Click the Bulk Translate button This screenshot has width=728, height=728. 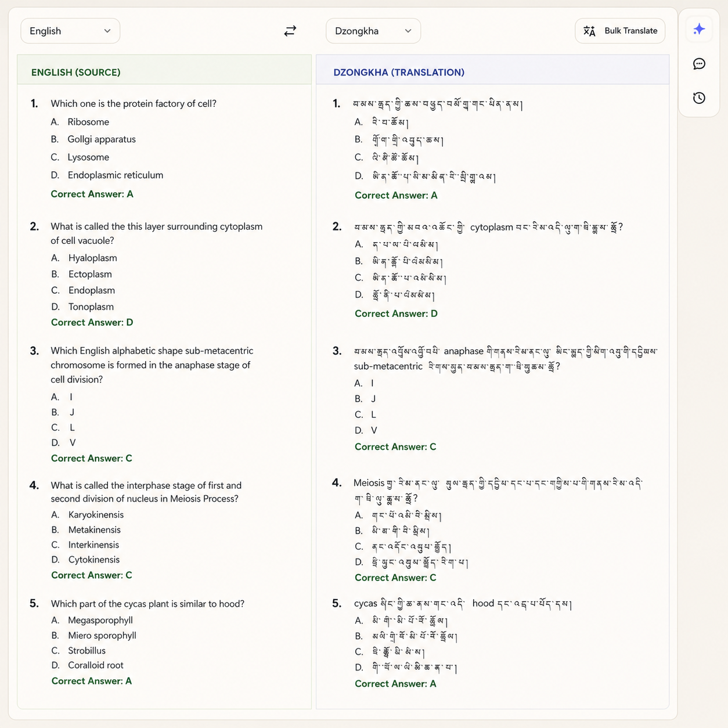click(620, 31)
